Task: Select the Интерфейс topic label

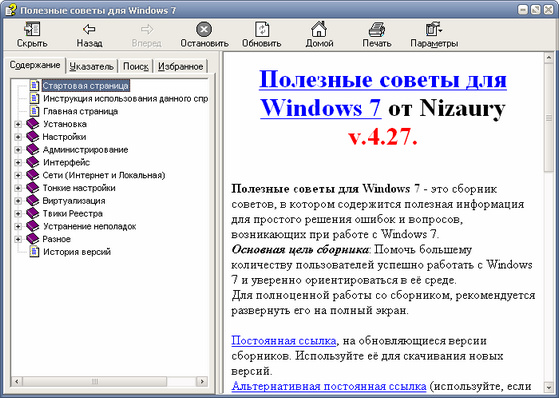Action: [x=67, y=163]
